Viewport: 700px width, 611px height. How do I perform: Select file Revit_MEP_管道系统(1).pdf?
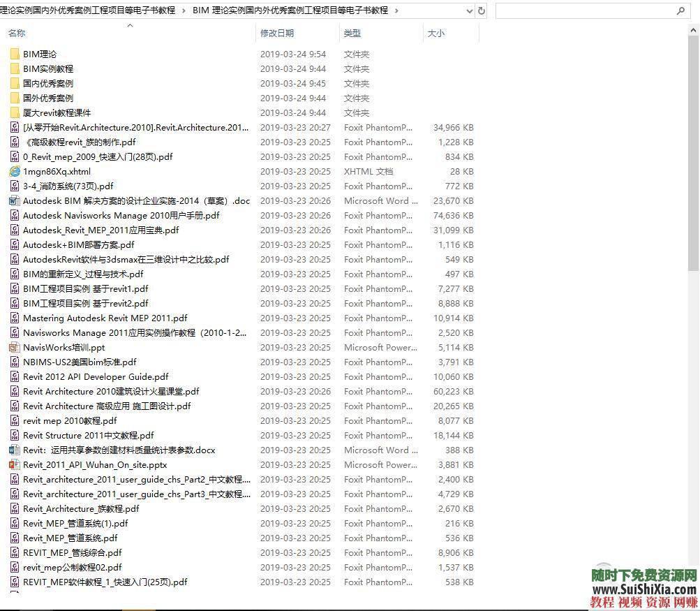click(x=75, y=524)
